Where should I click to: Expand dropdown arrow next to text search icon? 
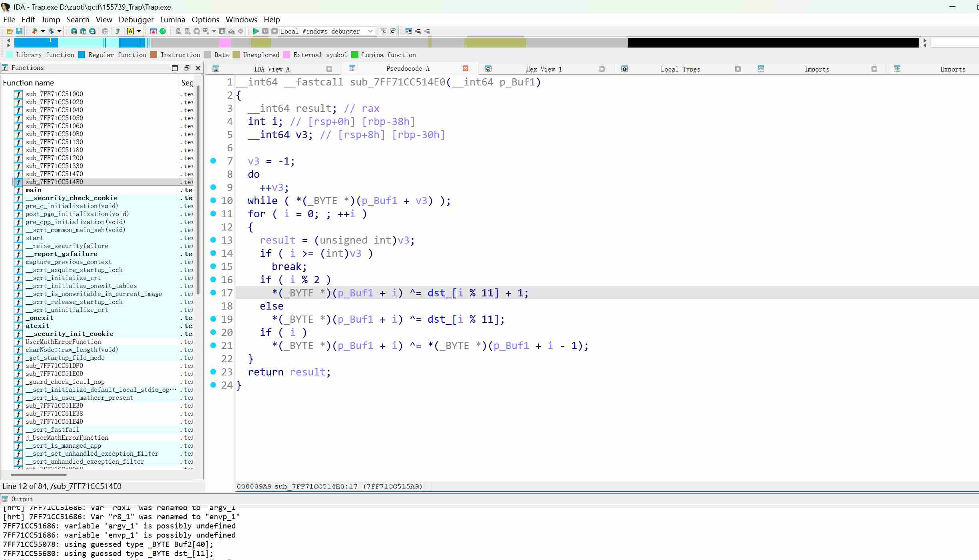click(x=139, y=31)
